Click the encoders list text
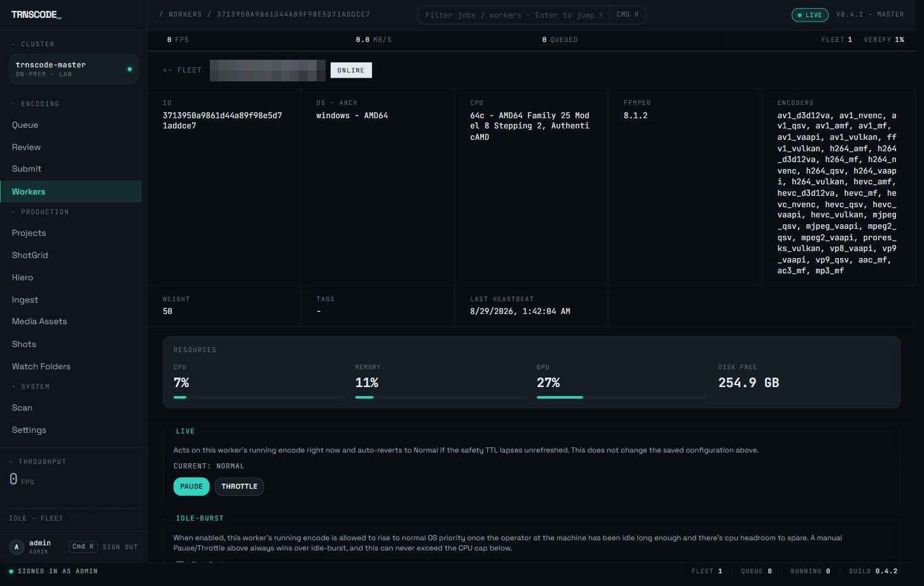 [x=837, y=193]
